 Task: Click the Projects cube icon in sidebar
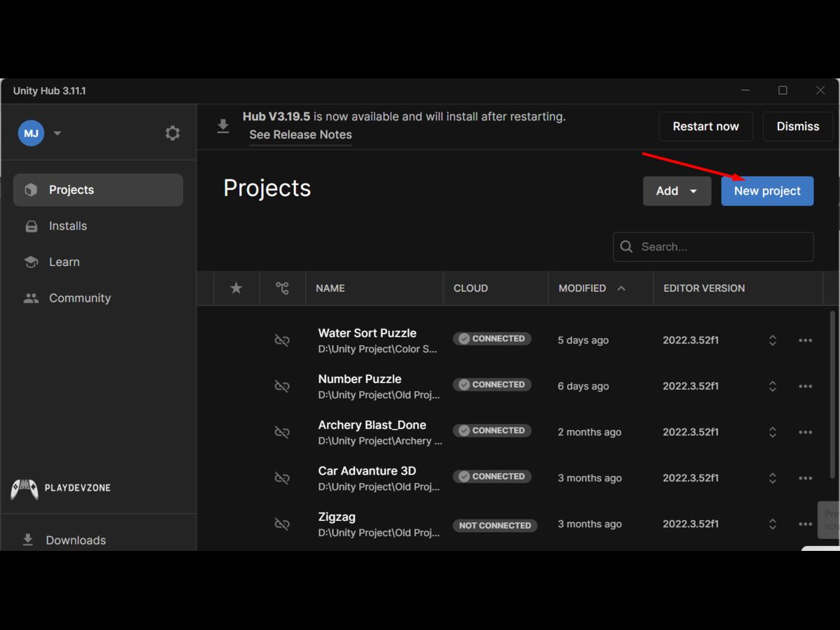31,190
